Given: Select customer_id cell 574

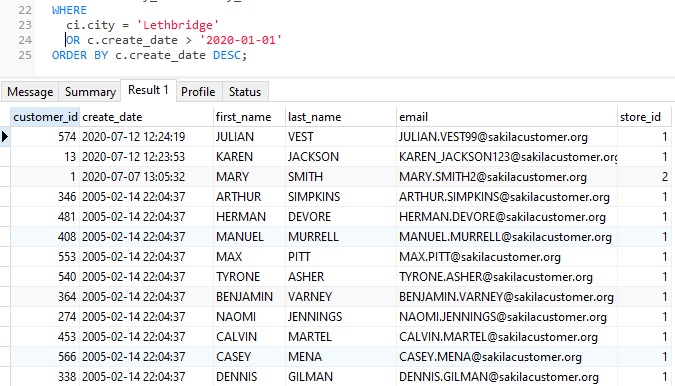Looking at the screenshot, I should point(45,137).
